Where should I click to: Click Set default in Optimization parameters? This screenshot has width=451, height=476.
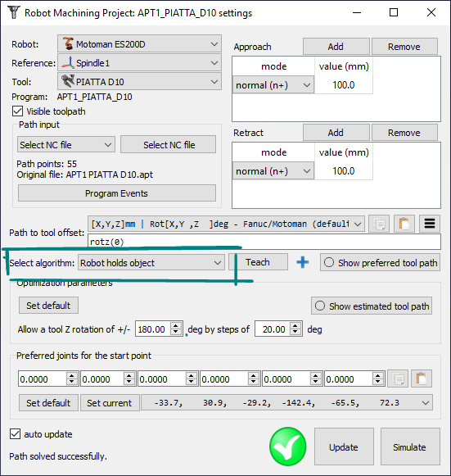pyautogui.click(x=48, y=306)
